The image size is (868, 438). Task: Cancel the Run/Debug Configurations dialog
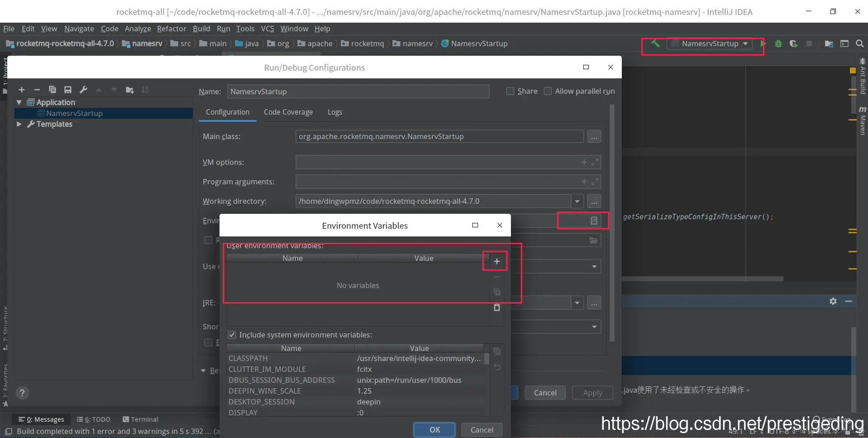pos(545,393)
